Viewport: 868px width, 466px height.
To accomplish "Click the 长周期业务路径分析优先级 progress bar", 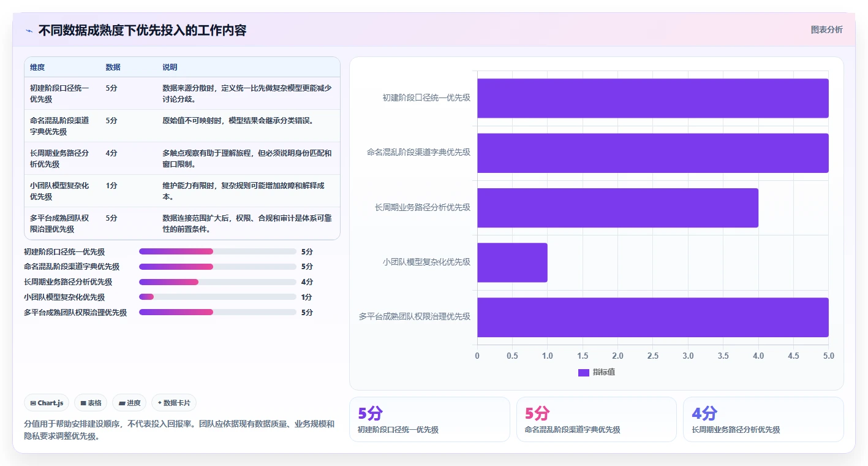I will coord(217,282).
